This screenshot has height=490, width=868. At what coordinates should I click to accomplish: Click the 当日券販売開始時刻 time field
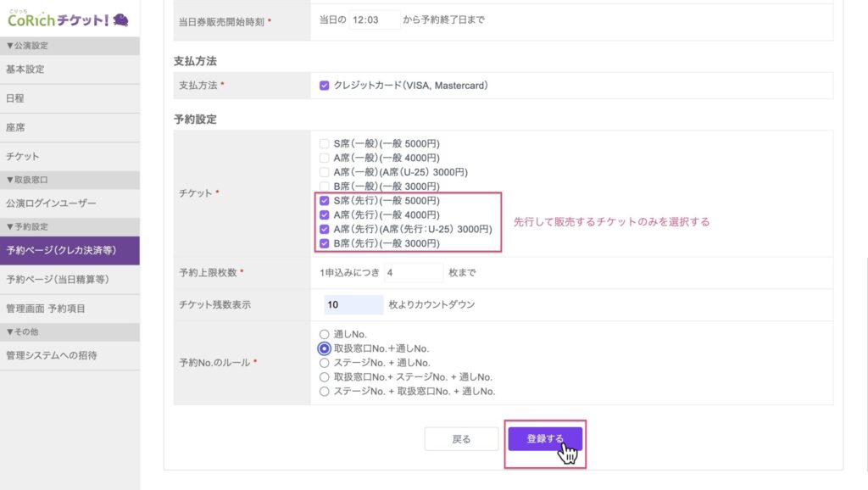[x=375, y=19]
